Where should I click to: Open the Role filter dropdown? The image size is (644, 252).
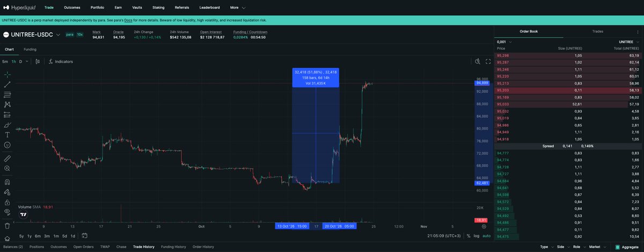coord(579,247)
